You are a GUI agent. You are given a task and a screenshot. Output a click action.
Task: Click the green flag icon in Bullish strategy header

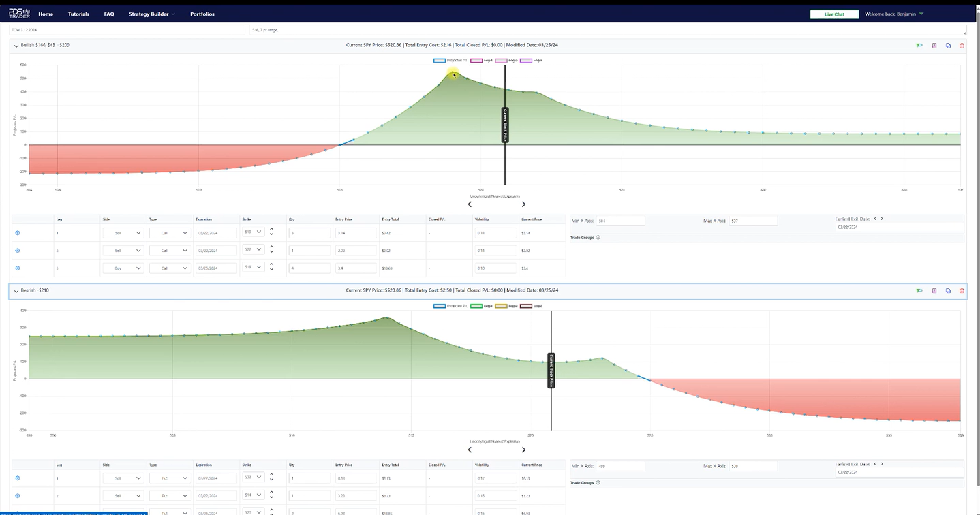[x=919, y=45]
